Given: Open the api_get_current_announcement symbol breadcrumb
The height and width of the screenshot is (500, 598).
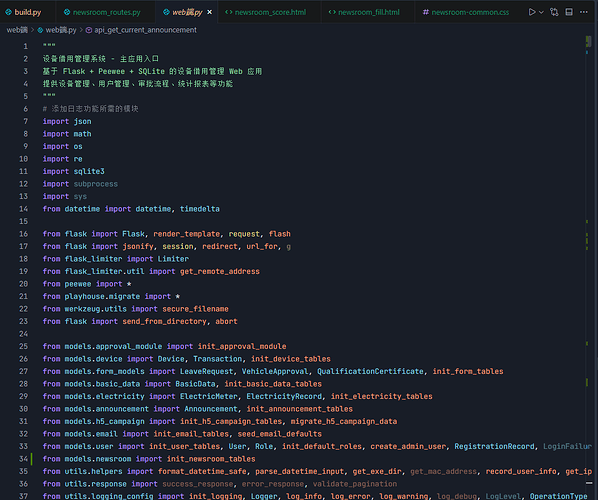Looking at the screenshot, I should [141, 30].
